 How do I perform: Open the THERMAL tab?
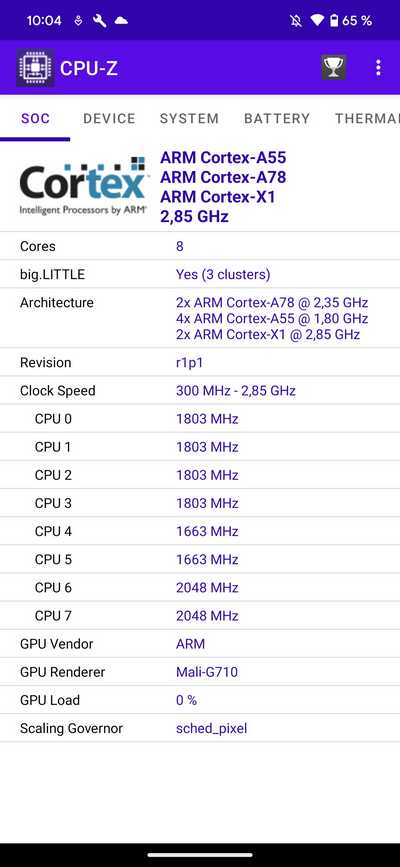(367, 118)
